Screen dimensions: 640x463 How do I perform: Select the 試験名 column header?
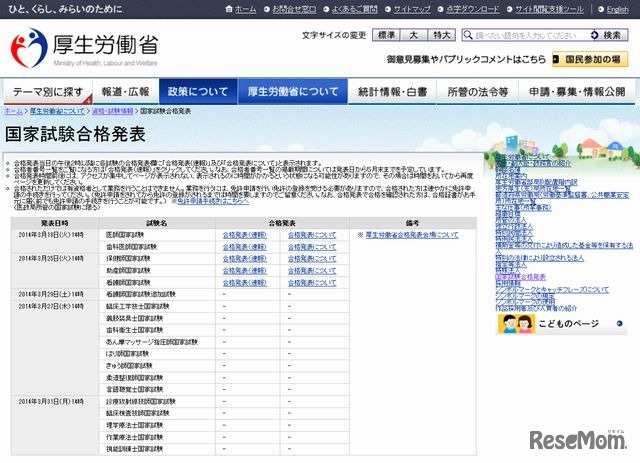(157, 223)
